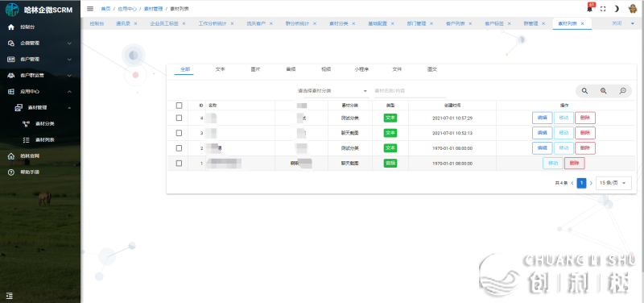Switch to the 图文 filter tab
644x303 pixels.
432,69
